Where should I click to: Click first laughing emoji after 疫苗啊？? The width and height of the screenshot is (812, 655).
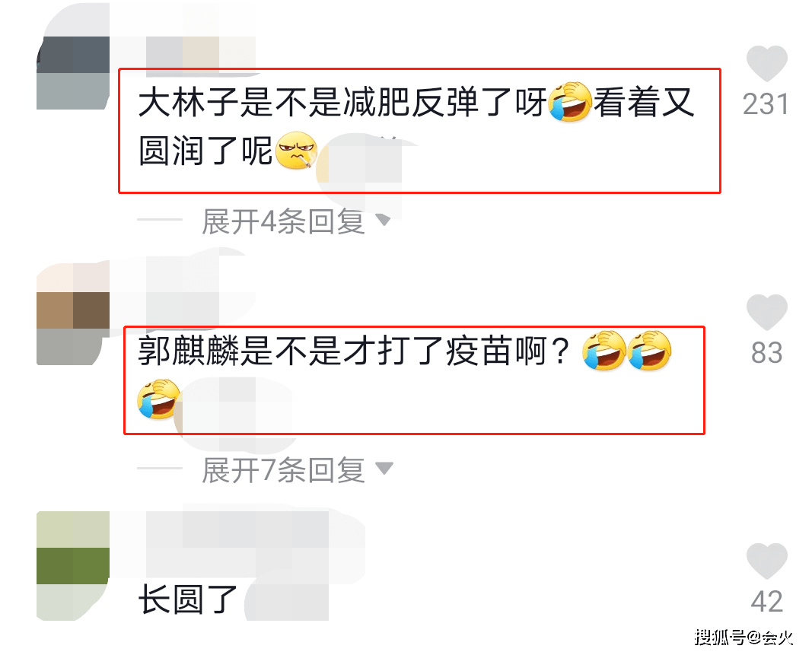coord(603,351)
